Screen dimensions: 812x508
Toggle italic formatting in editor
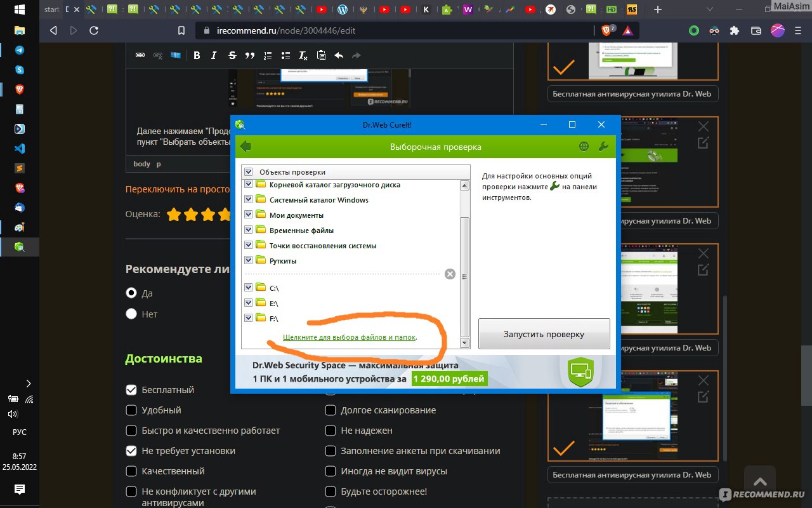click(x=214, y=55)
